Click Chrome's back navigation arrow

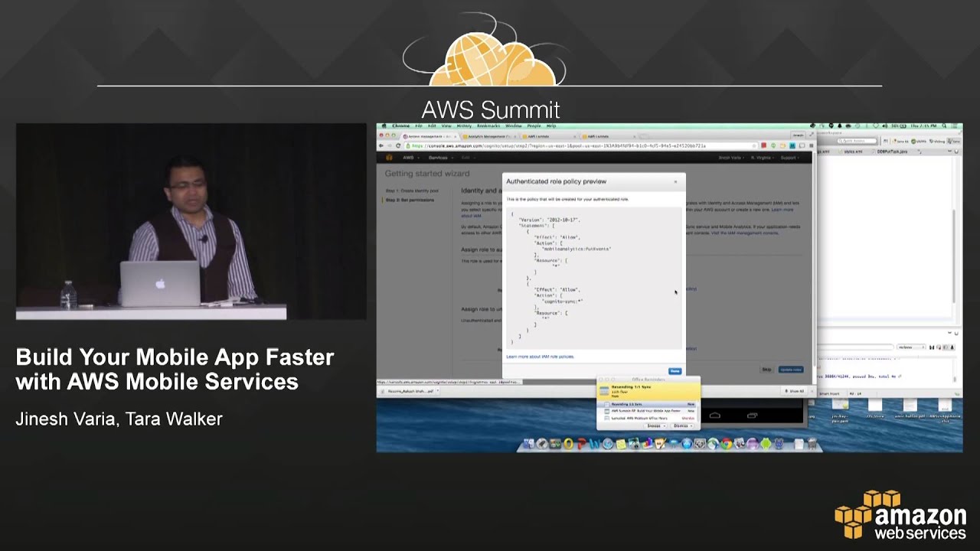click(381, 145)
